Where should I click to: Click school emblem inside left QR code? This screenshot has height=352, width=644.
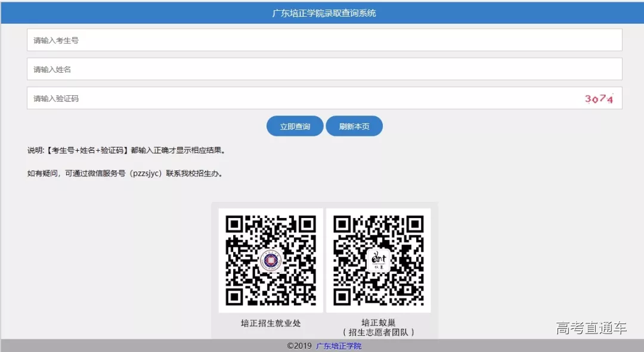(271, 261)
